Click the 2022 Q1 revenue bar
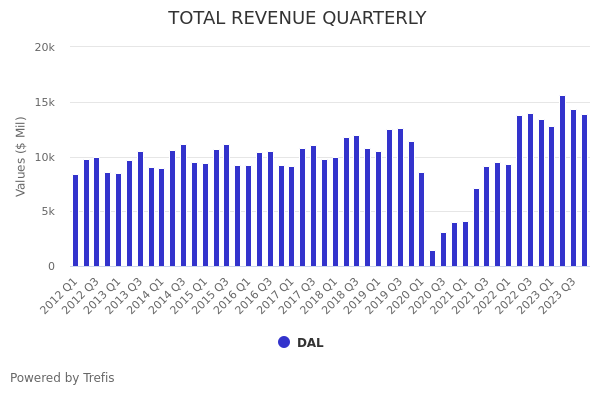 (508, 216)
